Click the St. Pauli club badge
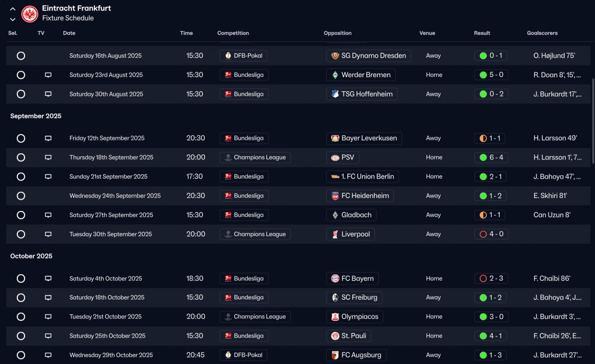The height and width of the screenshot is (364, 595). (335, 336)
